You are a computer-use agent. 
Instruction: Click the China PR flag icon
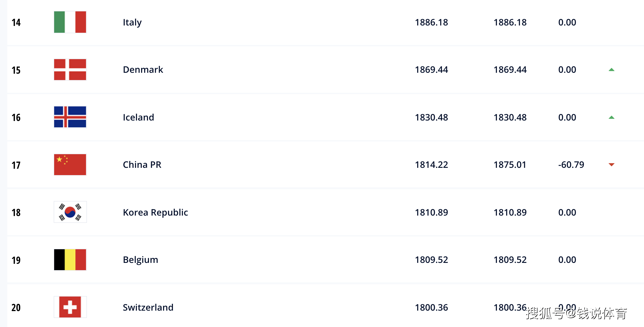[70, 164]
